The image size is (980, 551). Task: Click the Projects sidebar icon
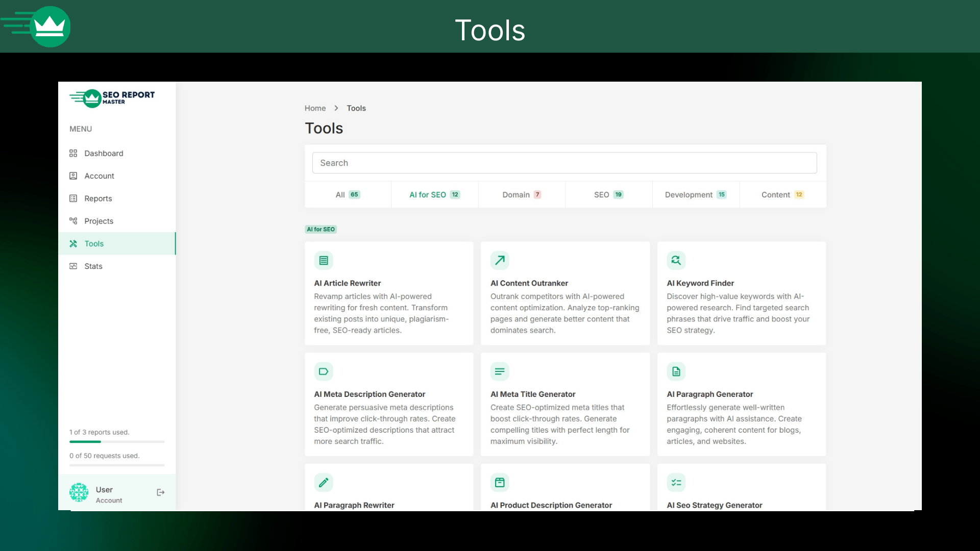[73, 221]
